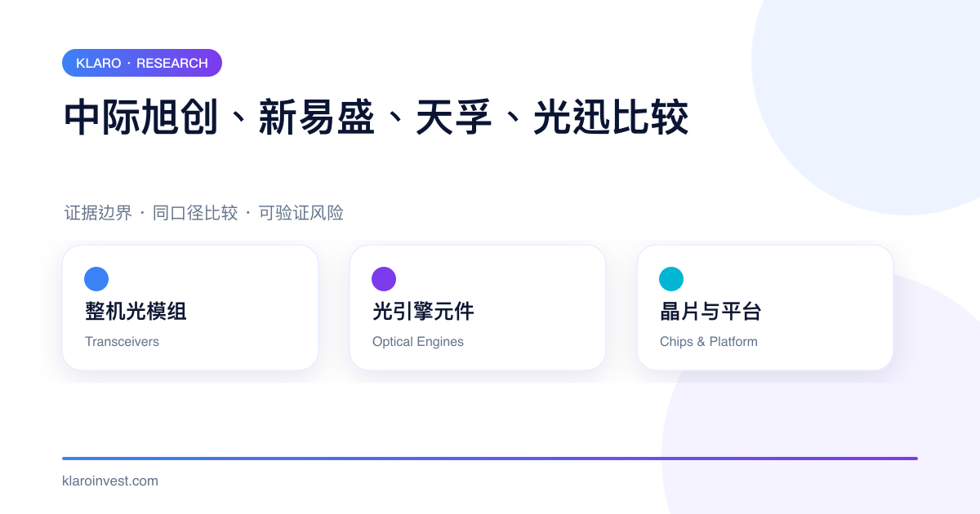Select the Optical Engines subtitle text

point(418,342)
